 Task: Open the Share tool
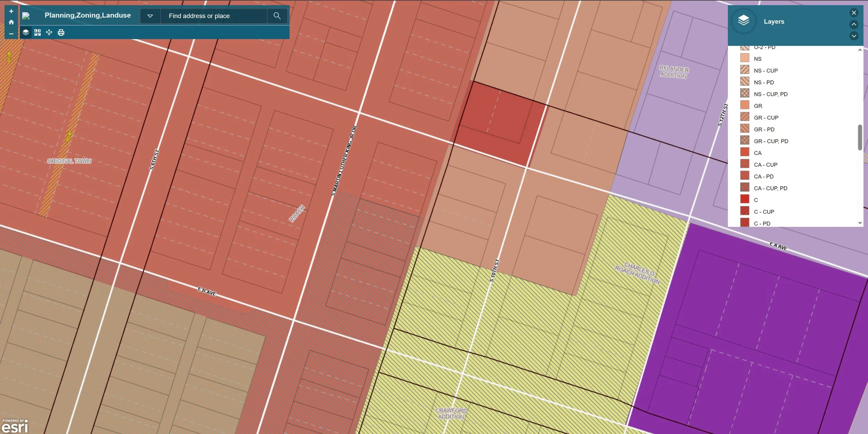(x=49, y=32)
